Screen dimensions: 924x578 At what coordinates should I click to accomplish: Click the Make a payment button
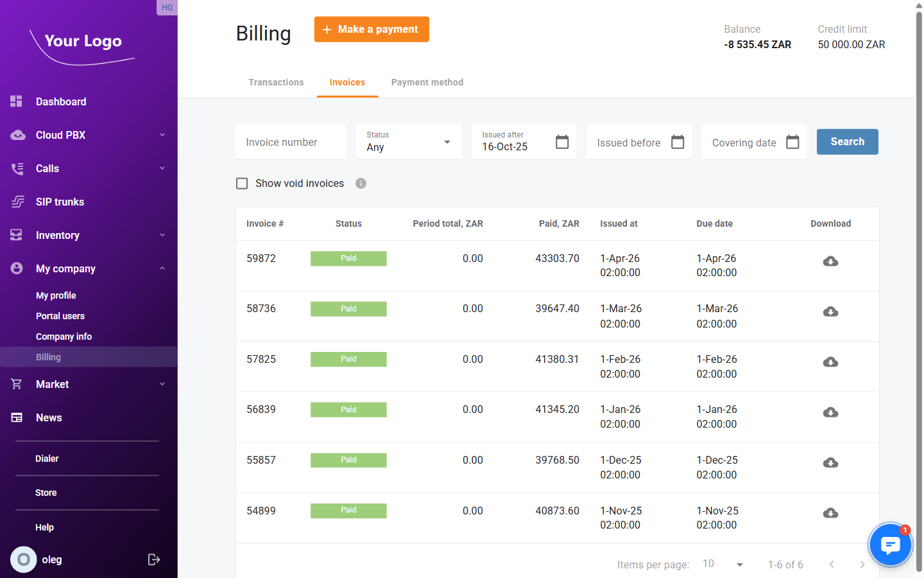point(372,29)
